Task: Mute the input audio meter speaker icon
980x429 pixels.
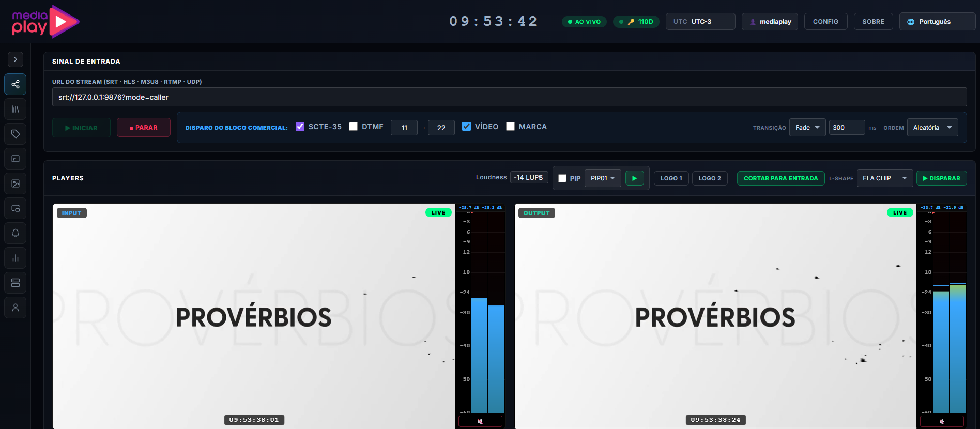Action: click(480, 421)
